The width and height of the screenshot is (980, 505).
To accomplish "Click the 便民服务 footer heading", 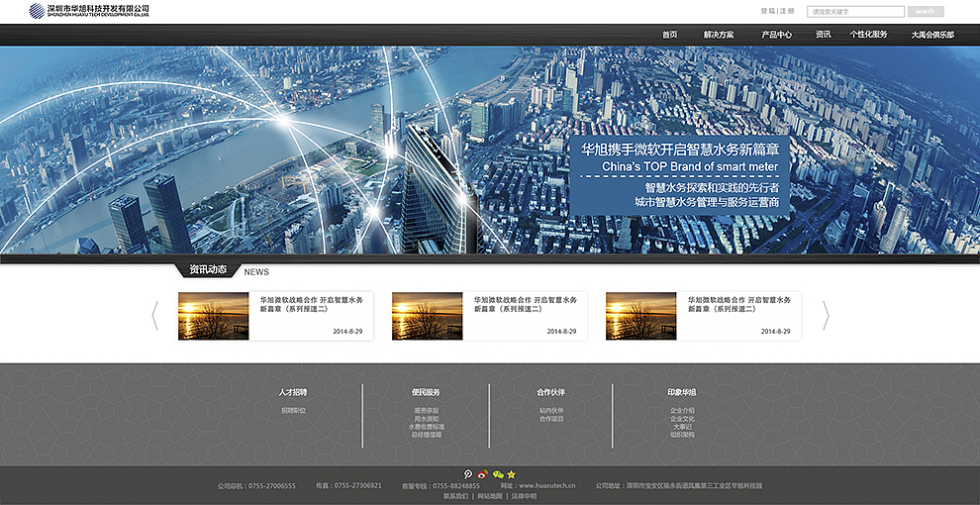I will pos(426,392).
